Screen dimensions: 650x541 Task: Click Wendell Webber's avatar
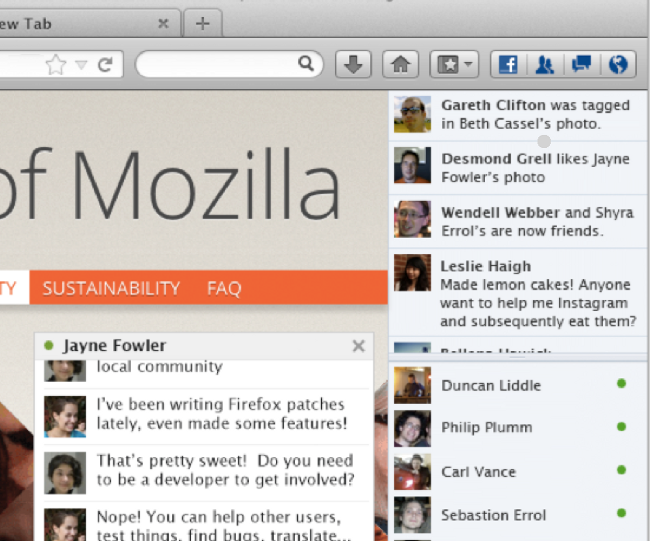(x=412, y=219)
